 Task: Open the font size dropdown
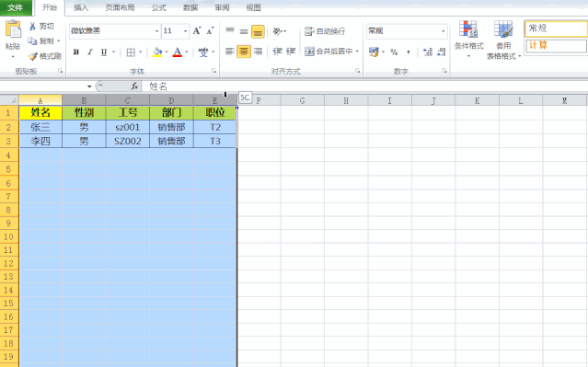(185, 31)
